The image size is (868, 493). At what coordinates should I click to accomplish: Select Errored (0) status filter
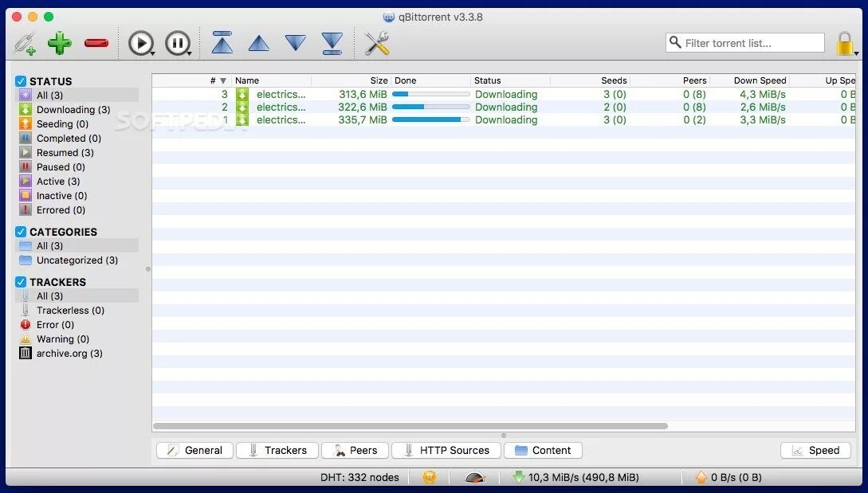[x=77, y=210]
